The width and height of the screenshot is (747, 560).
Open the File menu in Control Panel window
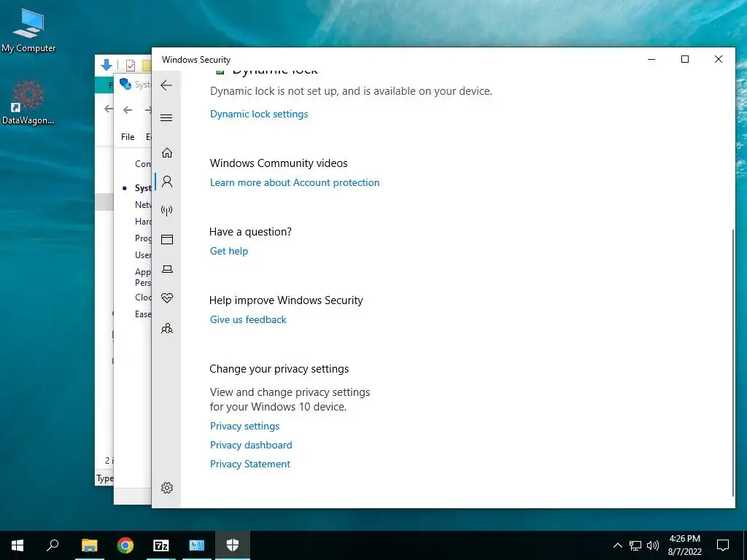click(x=128, y=136)
